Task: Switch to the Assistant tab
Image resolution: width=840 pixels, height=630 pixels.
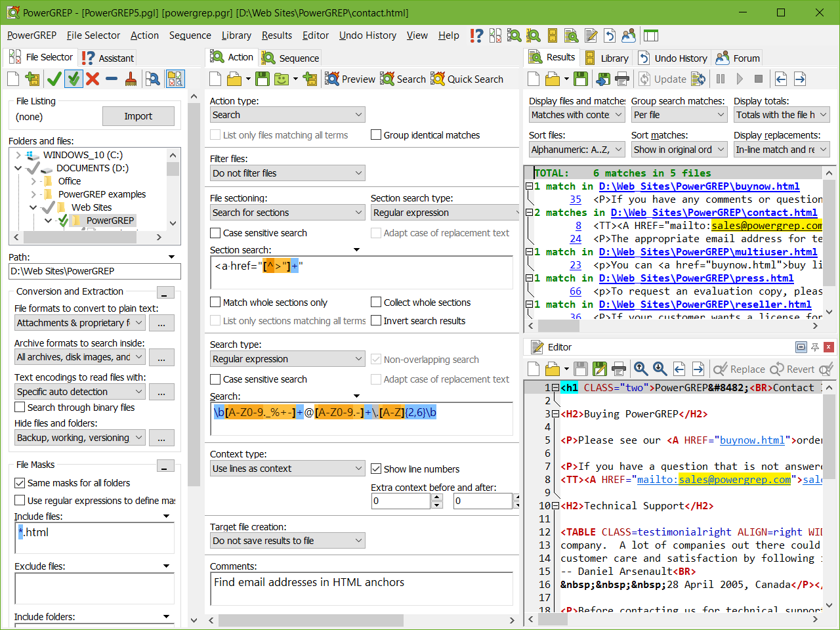Action: click(108, 58)
